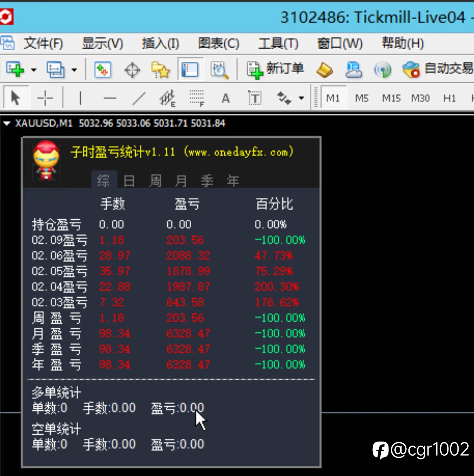Open the 文件(F) menu

(43, 43)
